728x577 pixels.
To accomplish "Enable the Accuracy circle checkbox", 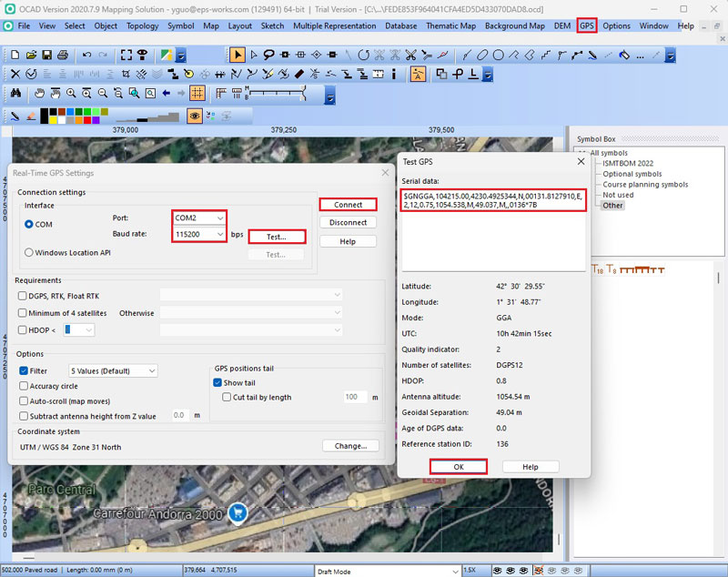I will tap(25, 386).
